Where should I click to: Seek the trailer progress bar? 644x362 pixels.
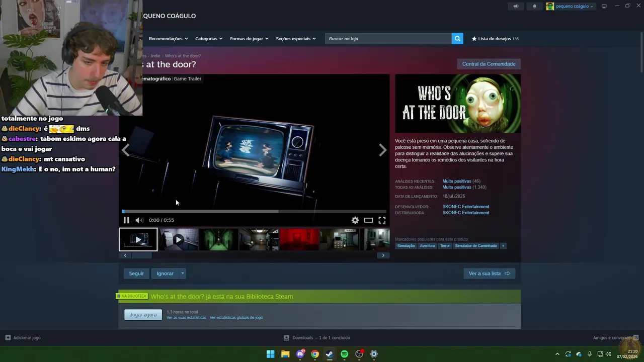[x=254, y=212]
